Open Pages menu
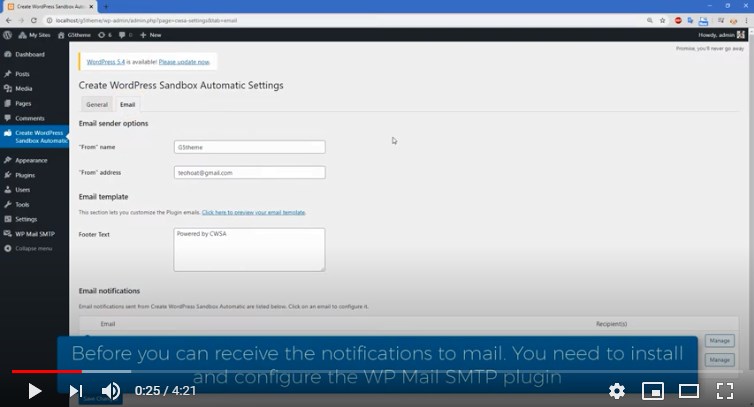Image resolution: width=754 pixels, height=407 pixels. (23, 103)
